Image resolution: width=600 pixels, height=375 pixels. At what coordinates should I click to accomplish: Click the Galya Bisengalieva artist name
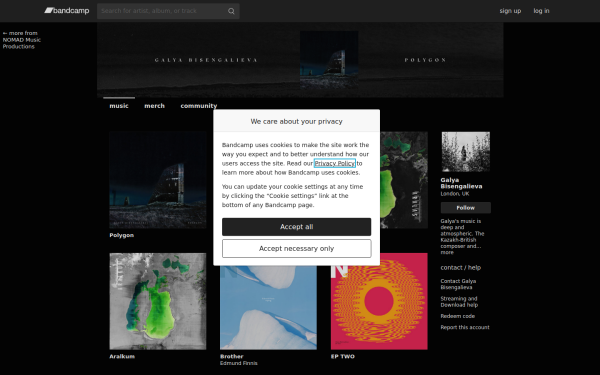point(461,183)
